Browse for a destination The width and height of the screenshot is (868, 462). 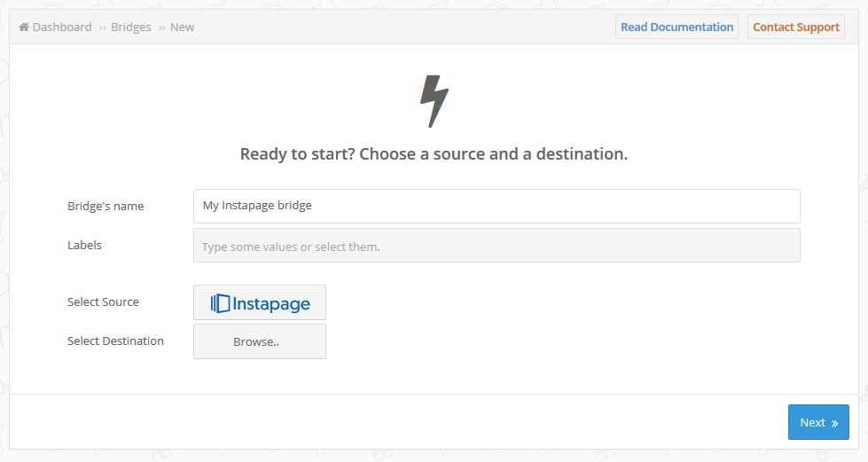point(260,341)
